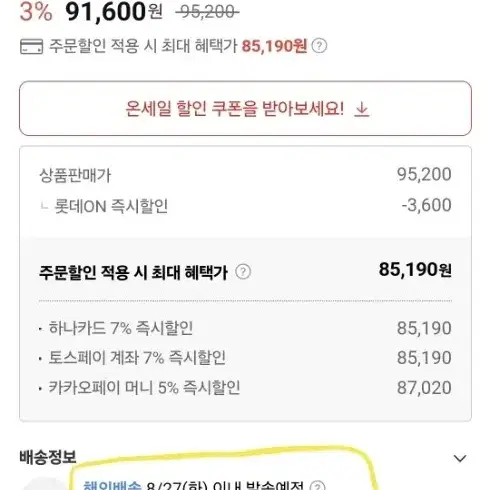Click download arrow icon in coupon banner
The height and width of the screenshot is (490, 490).
tap(362, 110)
